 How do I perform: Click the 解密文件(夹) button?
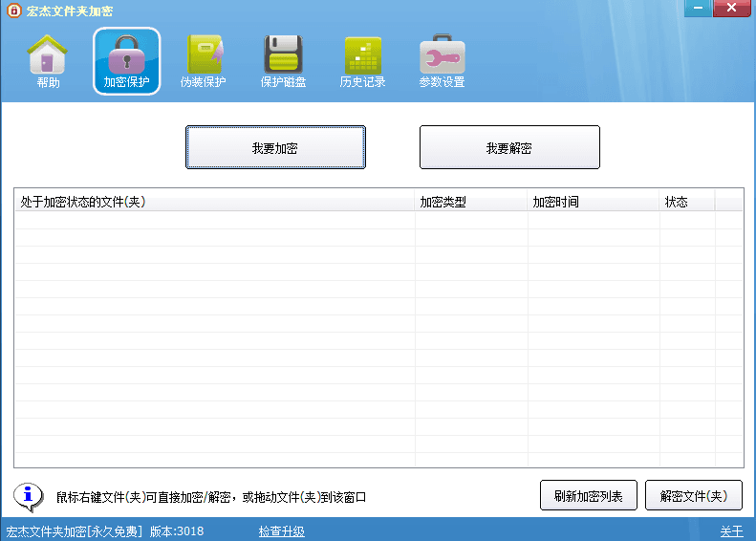(x=693, y=496)
